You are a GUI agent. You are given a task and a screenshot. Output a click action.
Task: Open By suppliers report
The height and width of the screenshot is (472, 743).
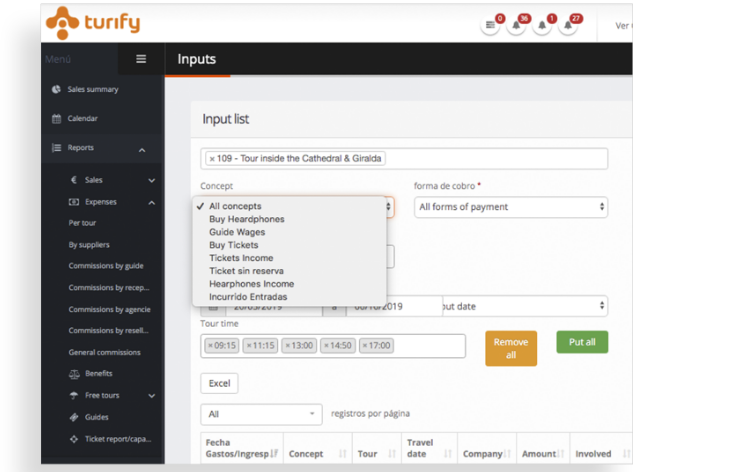pos(89,245)
